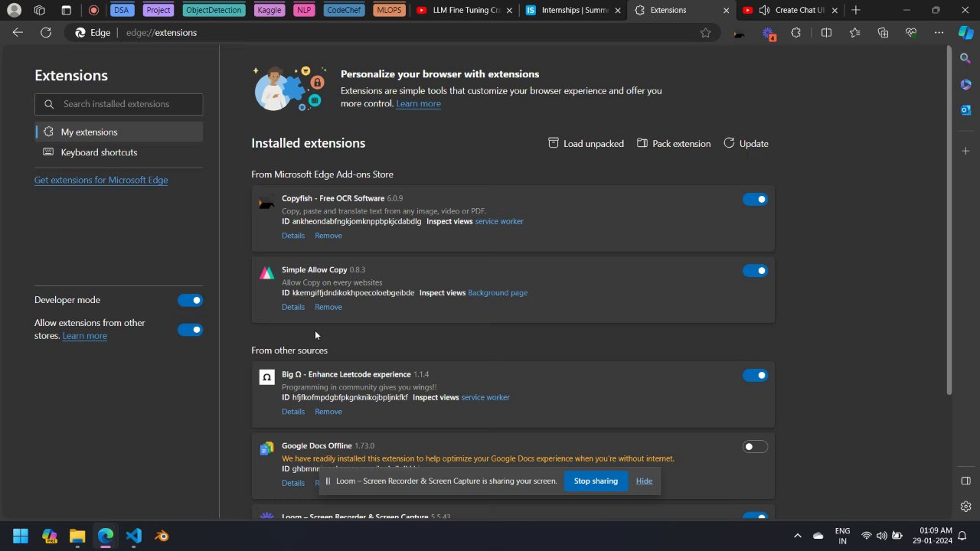The image size is (980, 551).
Task: Click the sidebar Search icon
Action: coord(965,59)
